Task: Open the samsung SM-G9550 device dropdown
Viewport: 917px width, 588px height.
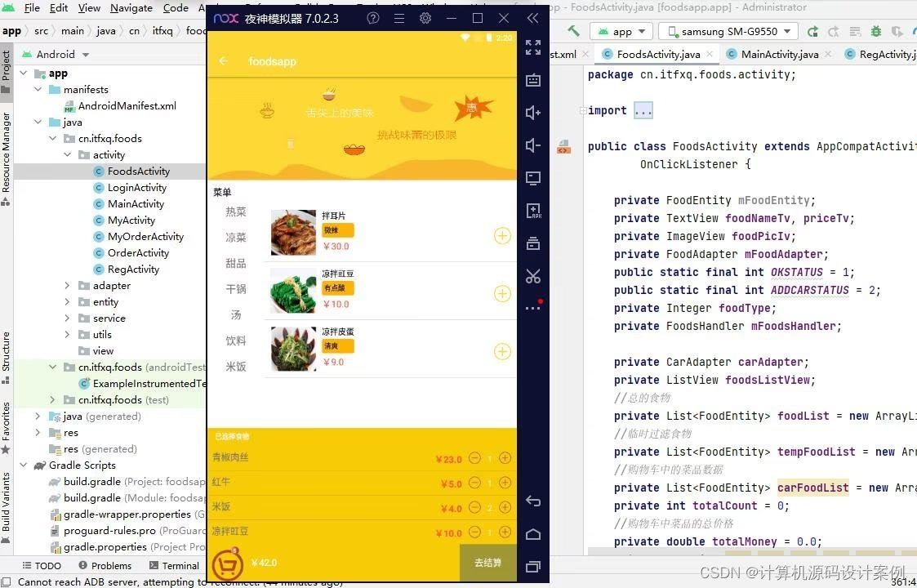Action: (x=728, y=32)
